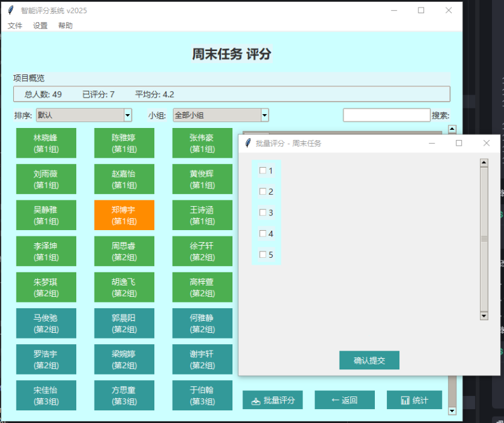504x423 pixels.
Task: Open the 设置 menu
Action: (40, 25)
